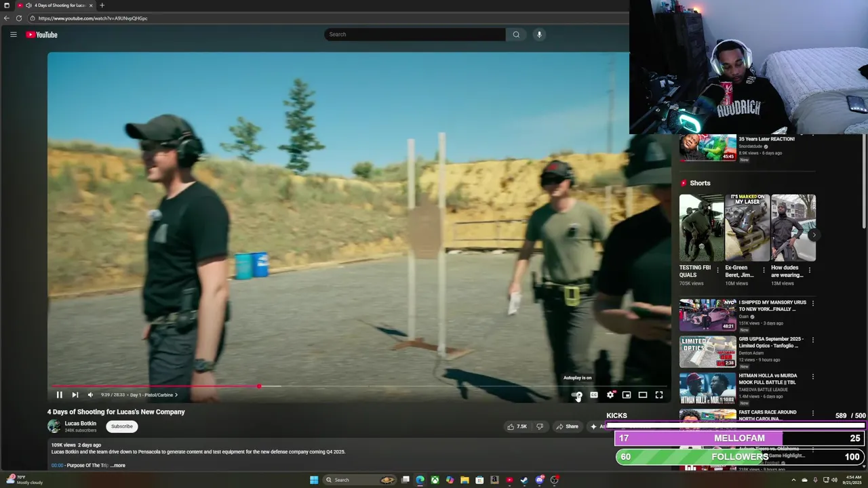The height and width of the screenshot is (488, 868).
Task: Open 35 Years Later REACTION video thumbnail
Action: 707,147
